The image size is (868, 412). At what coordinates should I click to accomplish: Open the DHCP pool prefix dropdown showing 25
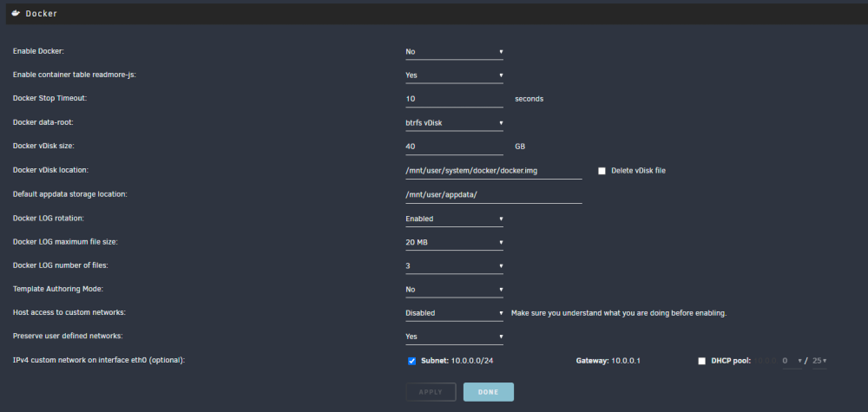click(819, 361)
